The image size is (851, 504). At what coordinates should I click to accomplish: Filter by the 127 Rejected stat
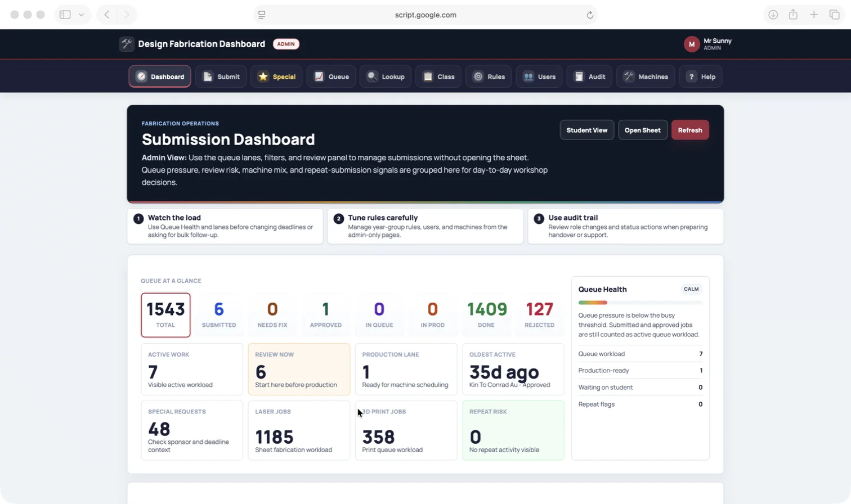coord(539,315)
